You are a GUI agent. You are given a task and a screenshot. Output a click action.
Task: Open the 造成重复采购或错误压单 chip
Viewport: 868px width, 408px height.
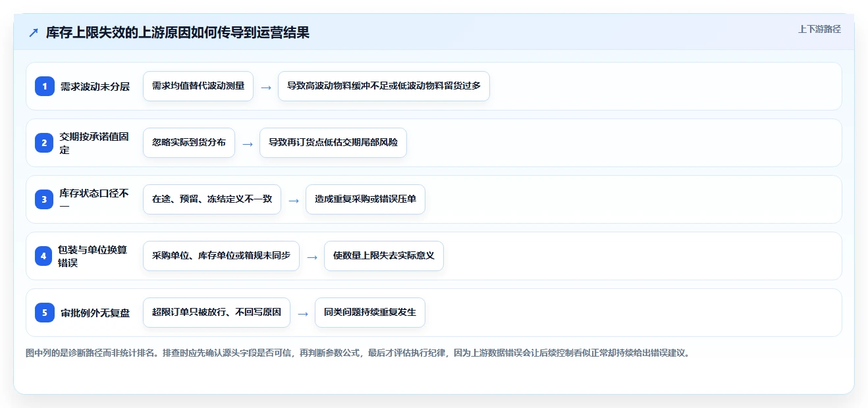point(366,199)
